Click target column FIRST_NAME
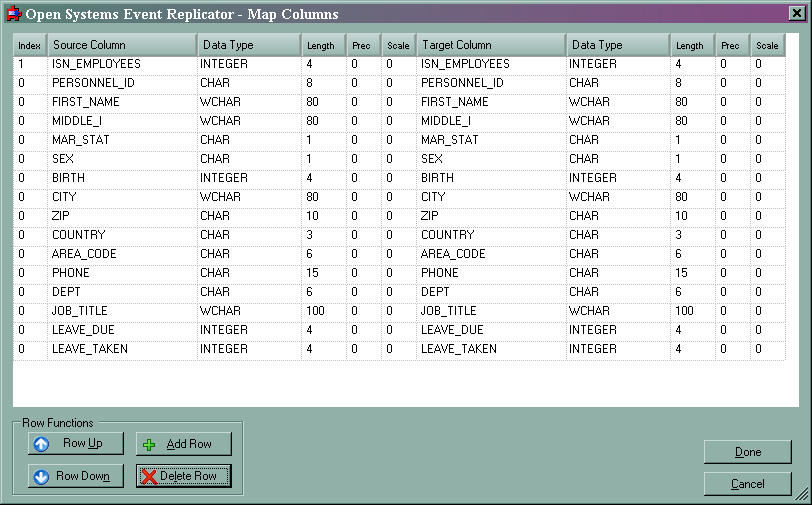The image size is (812, 505). (491, 102)
